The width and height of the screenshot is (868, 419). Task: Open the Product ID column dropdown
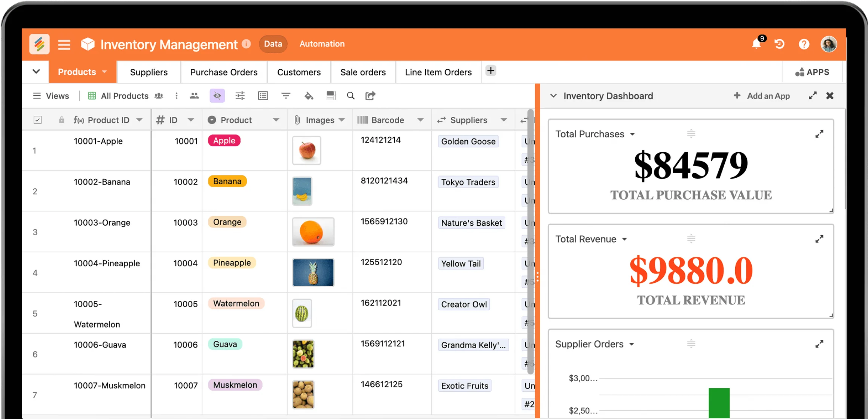pos(140,120)
